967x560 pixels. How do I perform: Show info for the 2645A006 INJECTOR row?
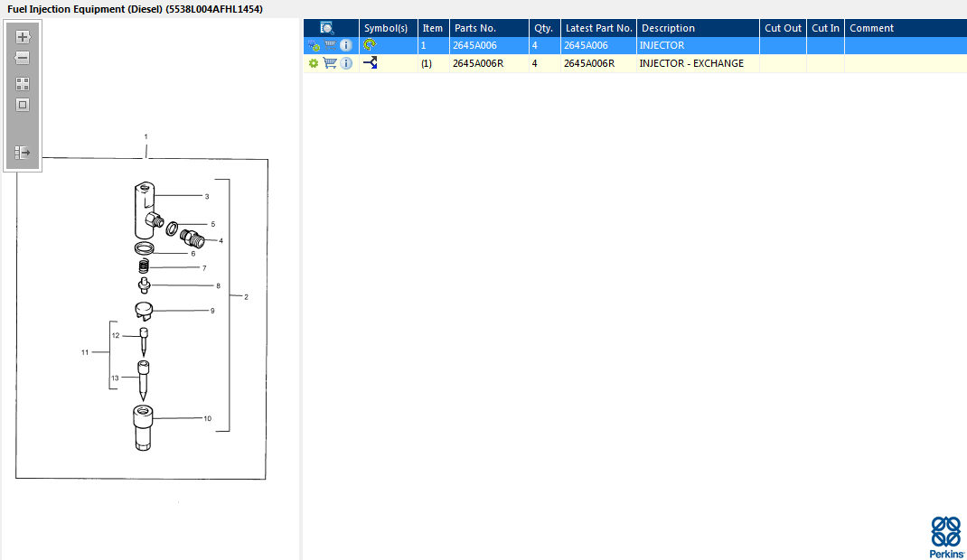click(x=346, y=45)
